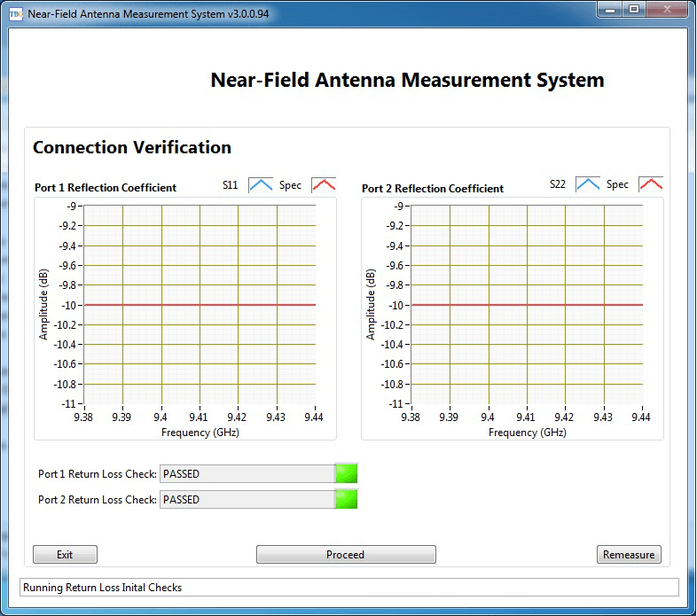This screenshot has width=697, height=616.
Task: Click Amplitude (dB) axis label on Port 1 plot
Action: point(43,304)
